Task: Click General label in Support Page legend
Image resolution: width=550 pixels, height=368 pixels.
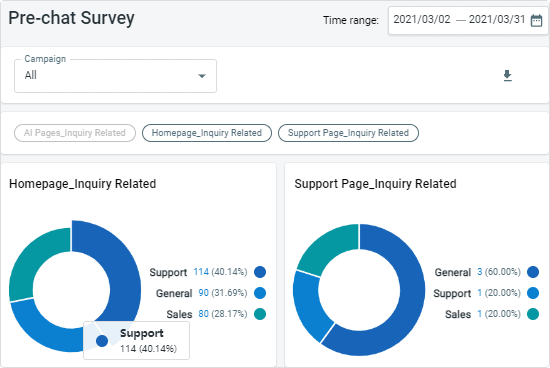Action: pos(452,272)
